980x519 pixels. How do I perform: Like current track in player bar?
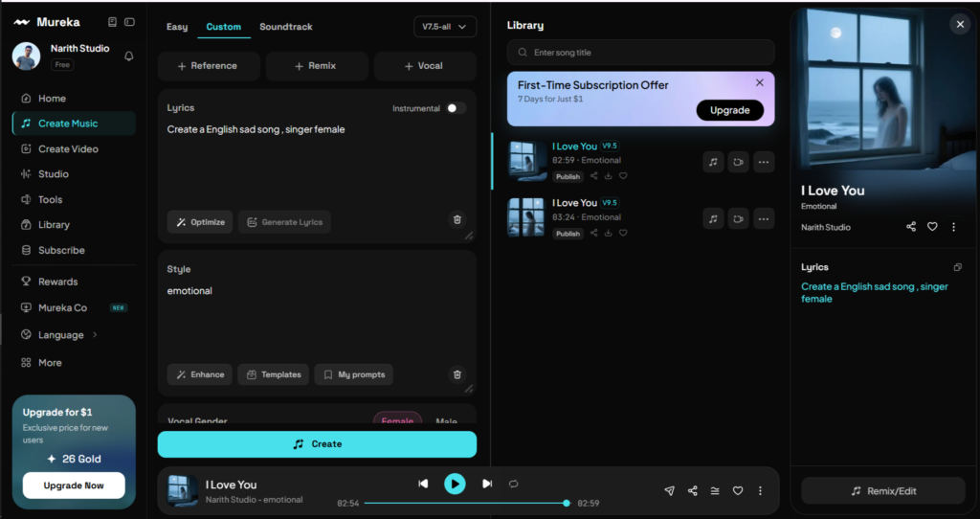click(738, 491)
